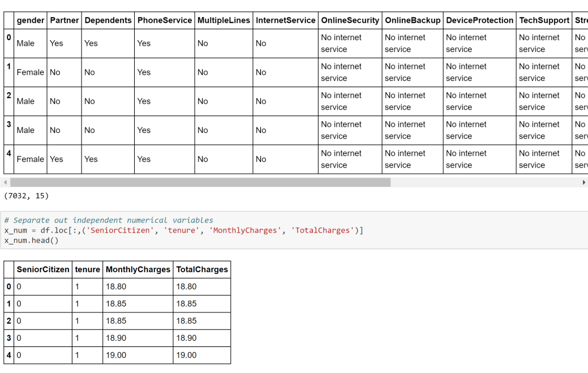Image resolution: width=588 pixels, height=373 pixels.
Task: Click the 'Separate out independent numerical variables' comment
Action: pyautogui.click(x=109, y=220)
